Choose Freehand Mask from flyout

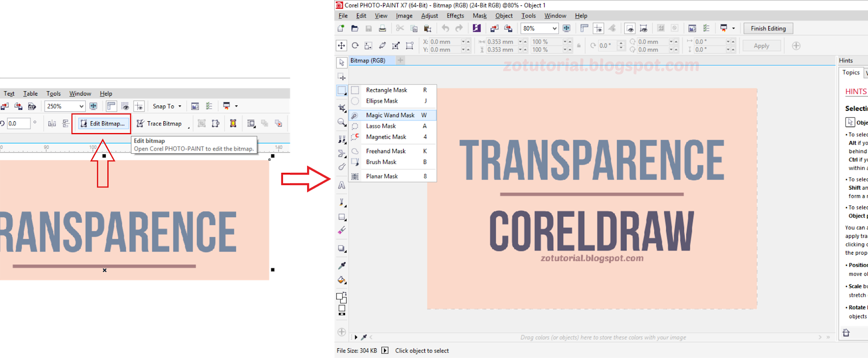[392, 151]
